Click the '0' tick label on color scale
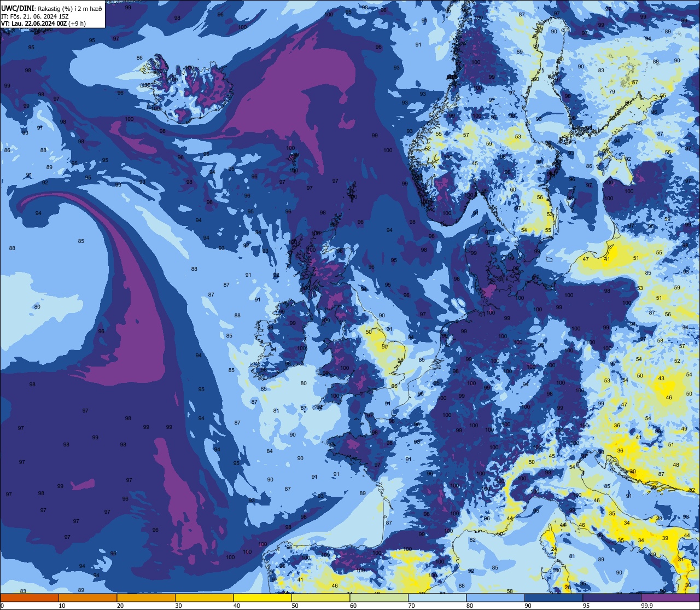Image resolution: width=700 pixels, height=610 pixels. click(2, 606)
